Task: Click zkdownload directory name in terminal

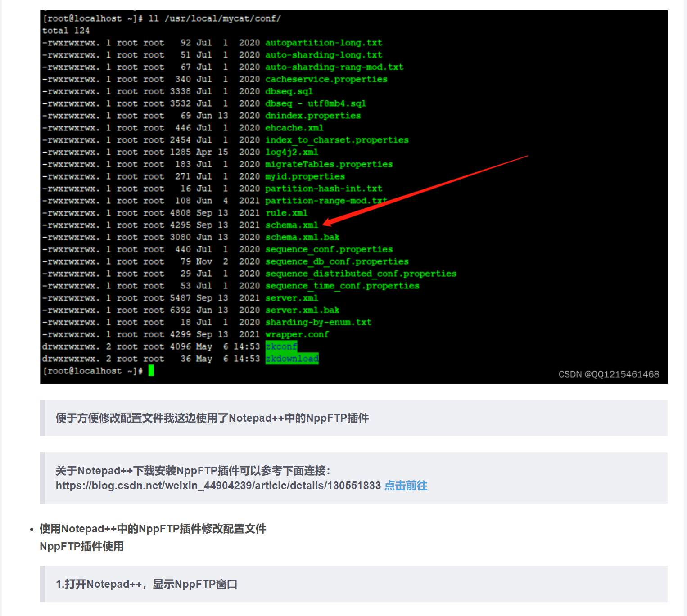Action: pyautogui.click(x=292, y=359)
